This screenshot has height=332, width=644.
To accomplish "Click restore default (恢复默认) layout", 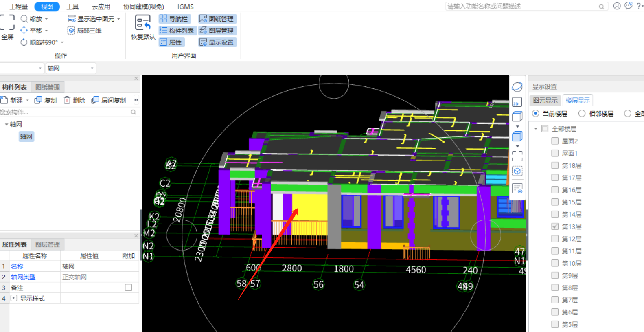I will point(143,27).
